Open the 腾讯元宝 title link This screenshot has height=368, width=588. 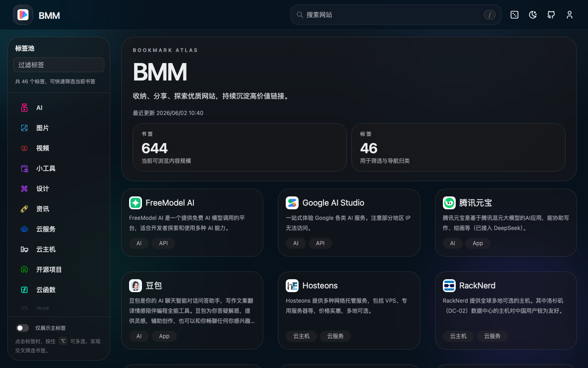click(475, 203)
